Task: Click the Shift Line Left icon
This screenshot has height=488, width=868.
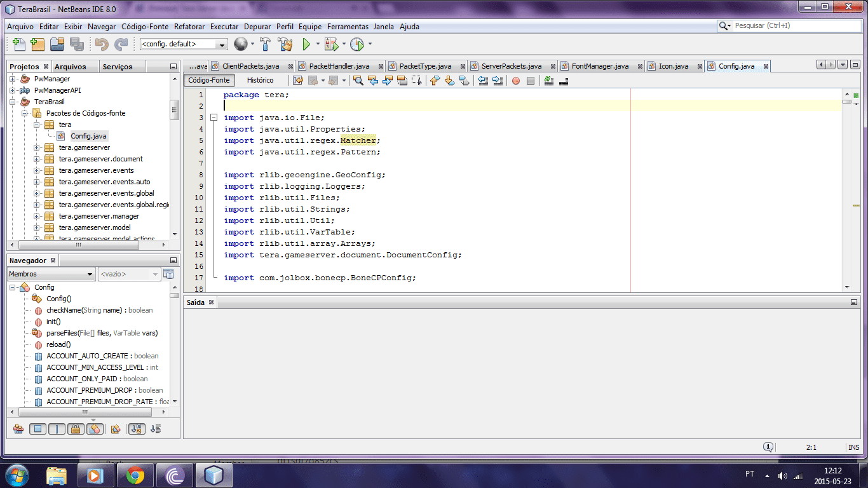Action: click(x=483, y=81)
